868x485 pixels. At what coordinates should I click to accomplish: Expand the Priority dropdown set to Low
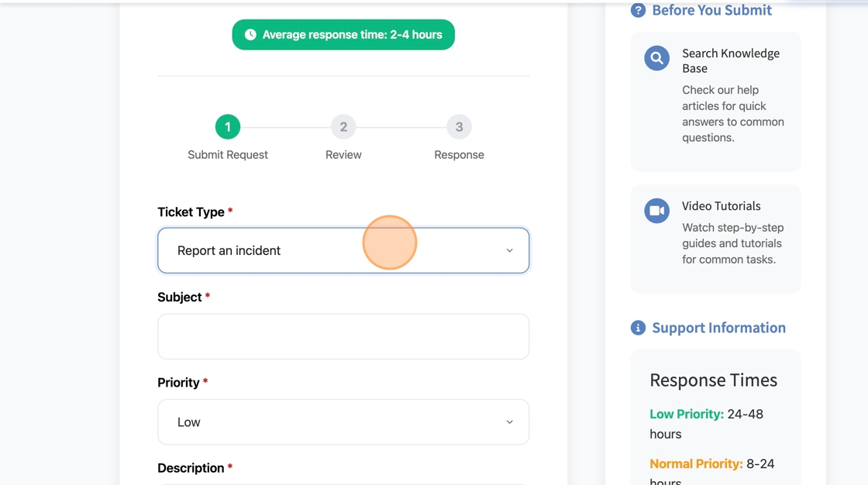click(343, 422)
